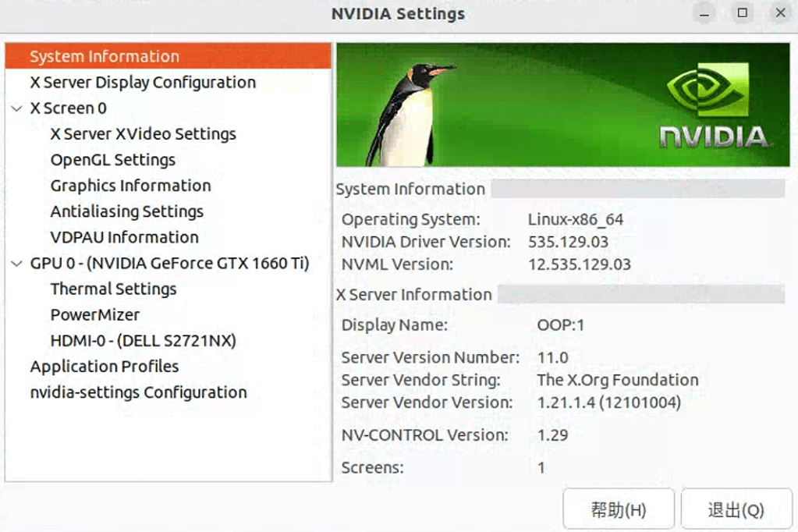Click the 帮助(H) help button
Screen dimensions: 798x532
pos(618,508)
